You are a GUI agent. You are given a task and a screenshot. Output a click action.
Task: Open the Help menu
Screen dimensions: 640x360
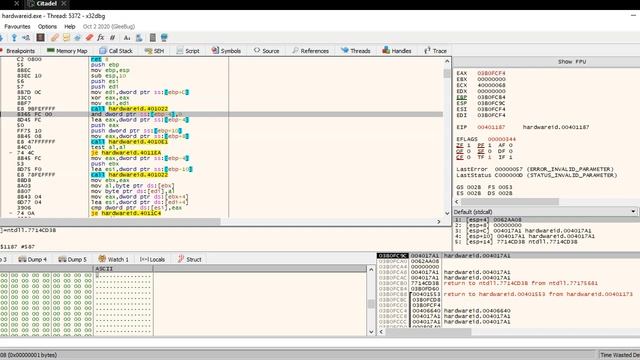click(70, 27)
